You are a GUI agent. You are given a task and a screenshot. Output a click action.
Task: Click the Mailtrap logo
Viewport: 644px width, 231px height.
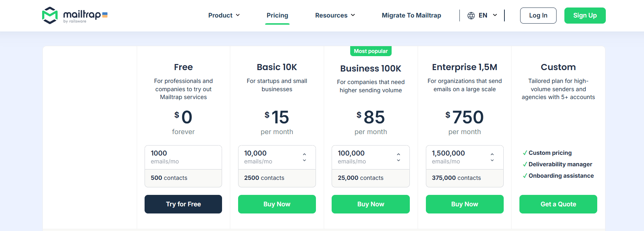click(75, 15)
